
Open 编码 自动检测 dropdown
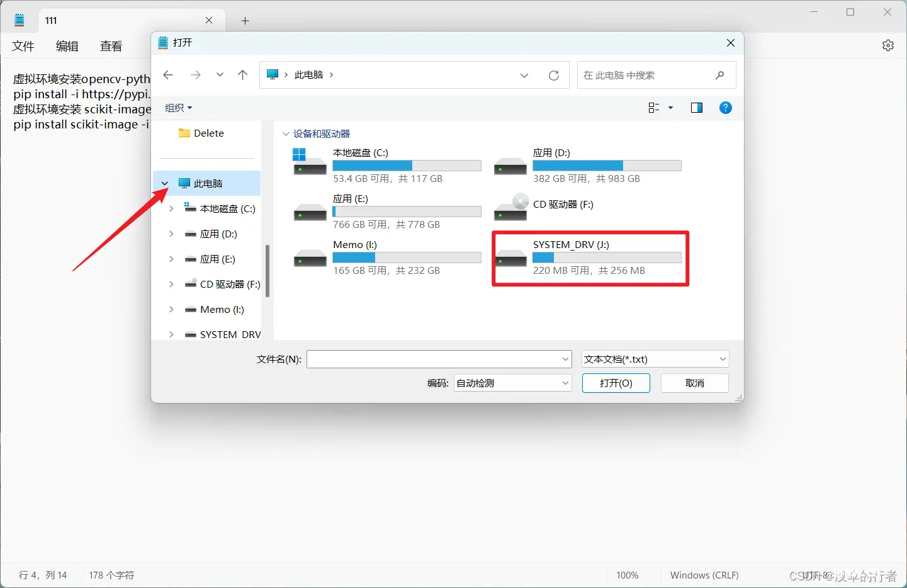[513, 383]
